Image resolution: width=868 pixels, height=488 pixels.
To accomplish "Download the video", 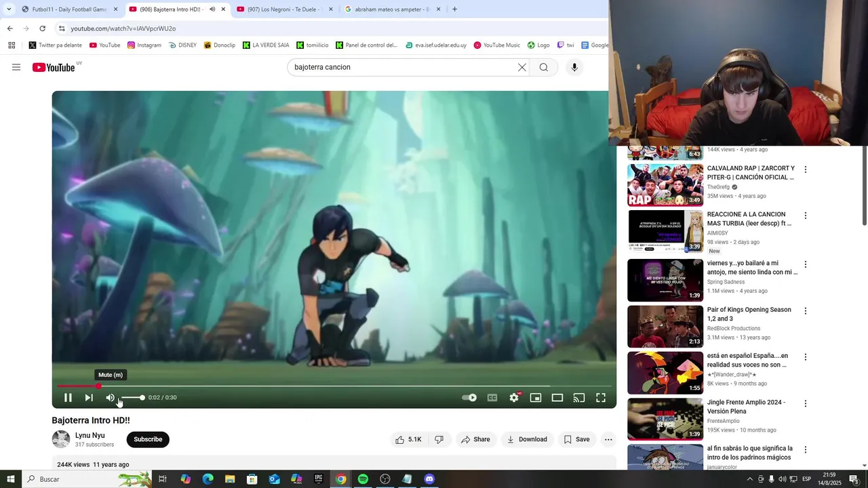I will [527, 439].
